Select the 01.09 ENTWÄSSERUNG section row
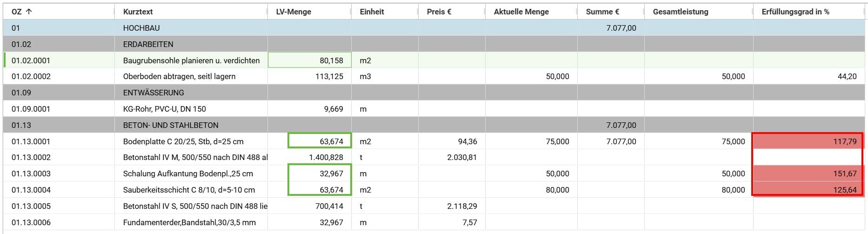 click(154, 93)
